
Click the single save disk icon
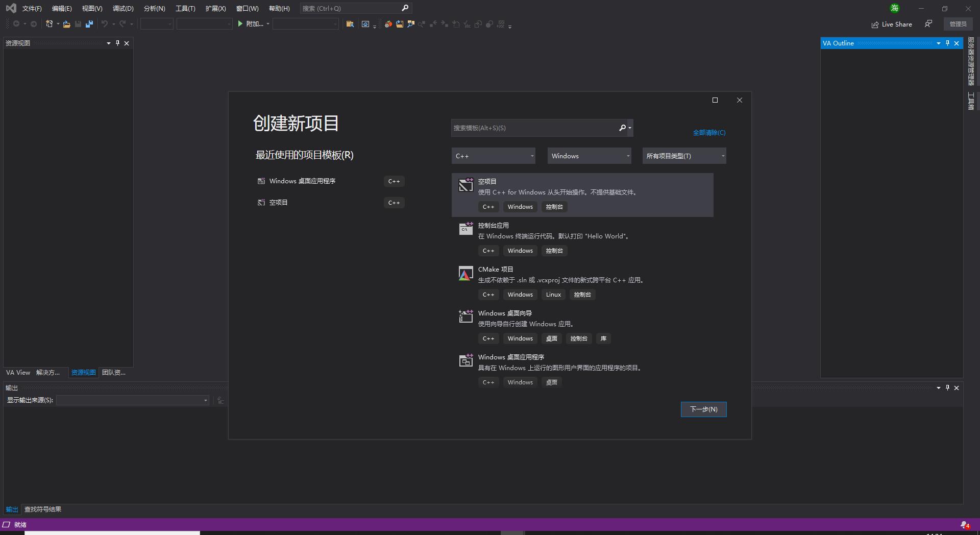click(x=78, y=24)
